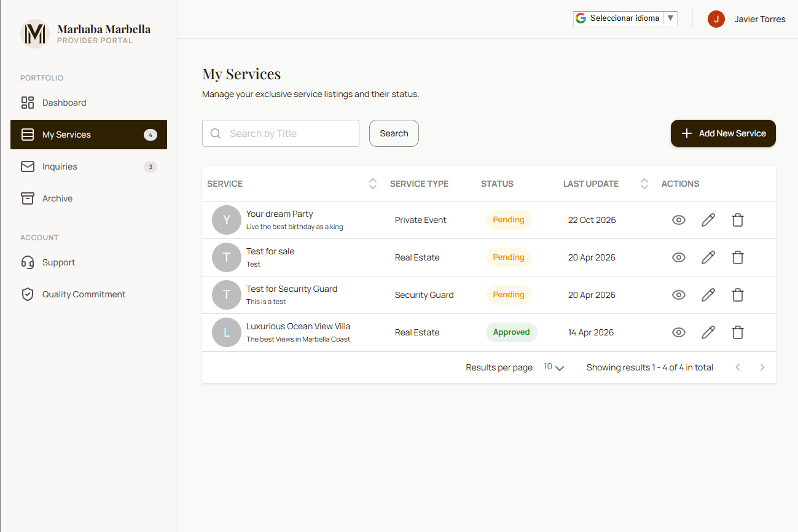Screen dimensions: 798x532
Task: View the Luxurious Ocean View Villa listing
Action: click(x=679, y=332)
